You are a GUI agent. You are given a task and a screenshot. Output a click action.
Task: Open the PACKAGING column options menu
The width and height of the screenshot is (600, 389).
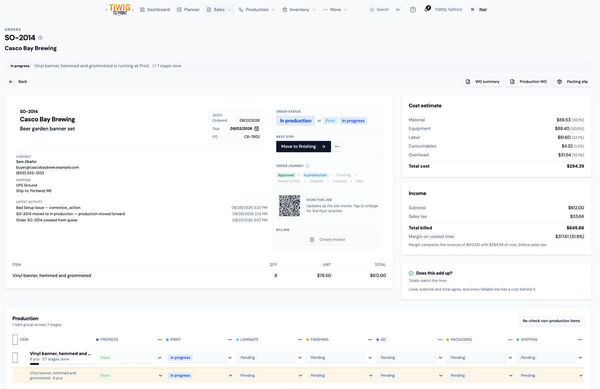coord(510,340)
